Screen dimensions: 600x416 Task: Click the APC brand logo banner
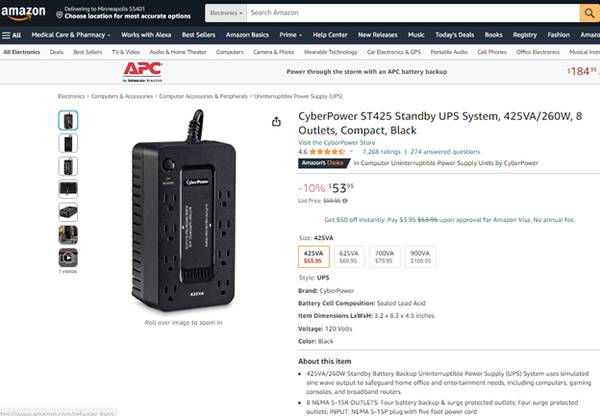(x=143, y=71)
